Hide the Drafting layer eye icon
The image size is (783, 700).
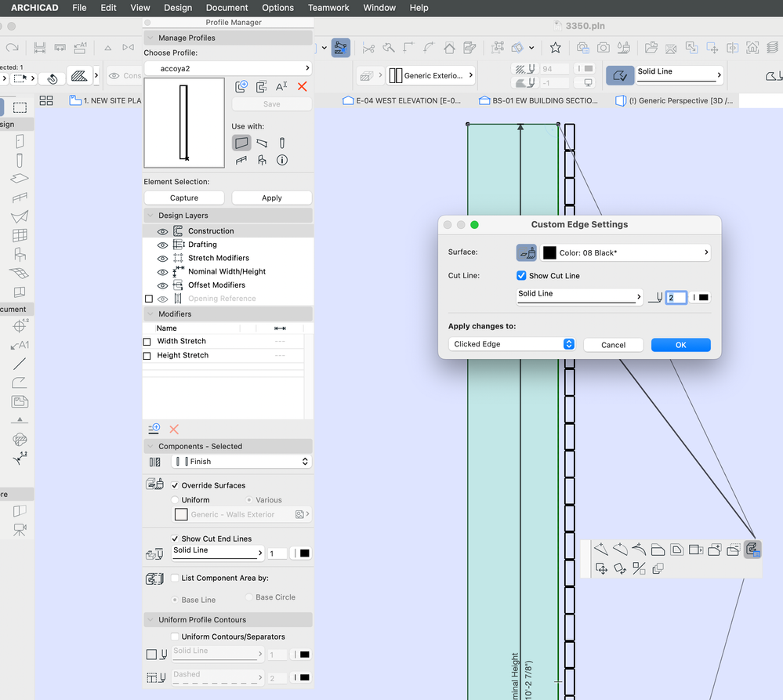pyautogui.click(x=162, y=245)
